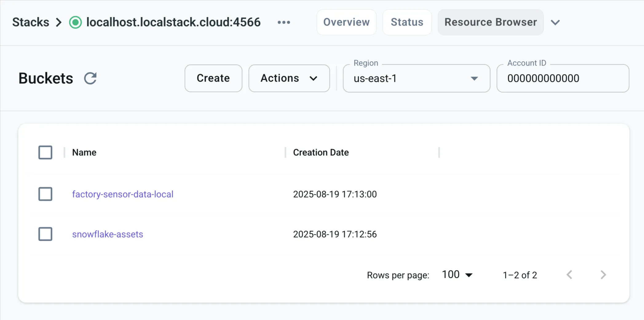Refresh the Buckets list

[90, 78]
